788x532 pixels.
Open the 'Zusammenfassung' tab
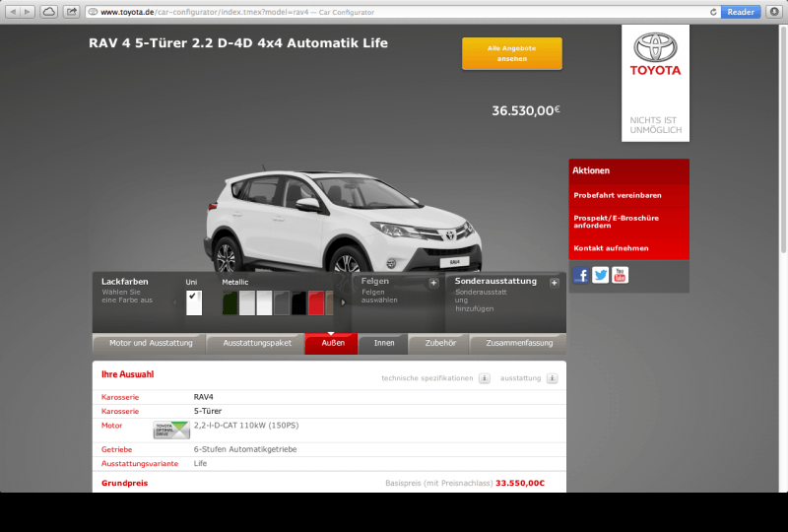519,344
